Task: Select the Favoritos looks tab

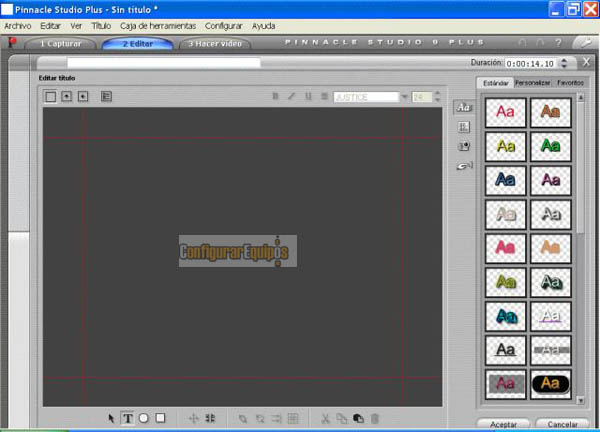Action: (x=570, y=83)
